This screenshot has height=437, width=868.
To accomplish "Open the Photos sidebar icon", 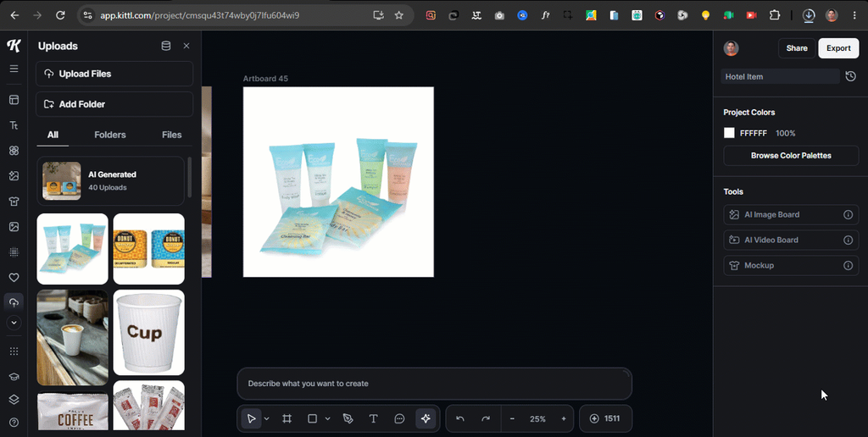I will point(14,227).
